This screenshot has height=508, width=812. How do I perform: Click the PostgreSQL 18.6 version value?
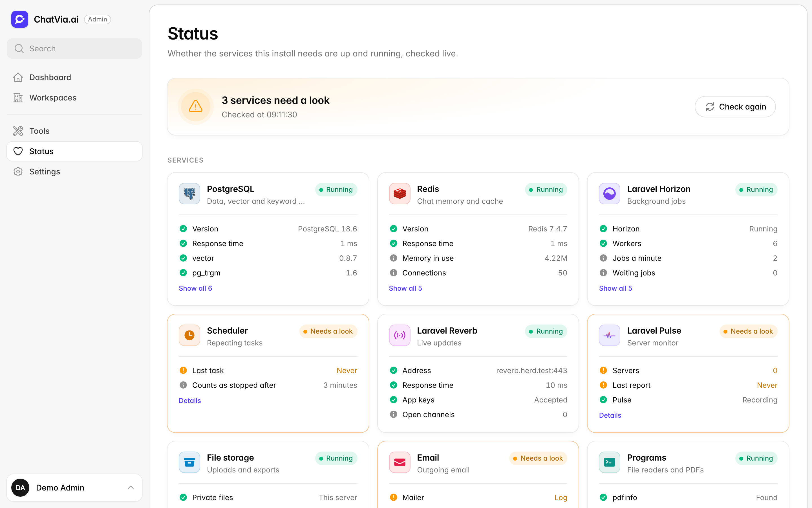tap(327, 229)
